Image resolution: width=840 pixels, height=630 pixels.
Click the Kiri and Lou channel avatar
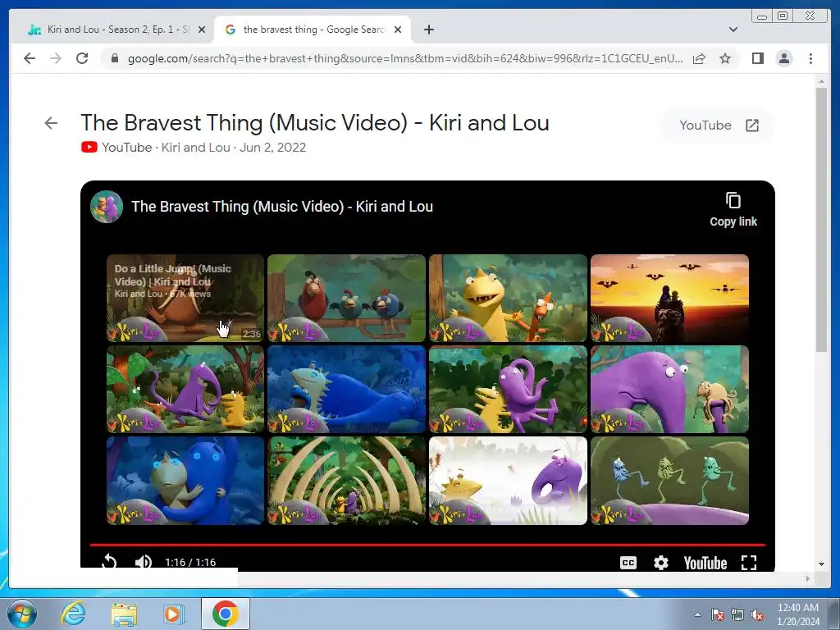107,206
